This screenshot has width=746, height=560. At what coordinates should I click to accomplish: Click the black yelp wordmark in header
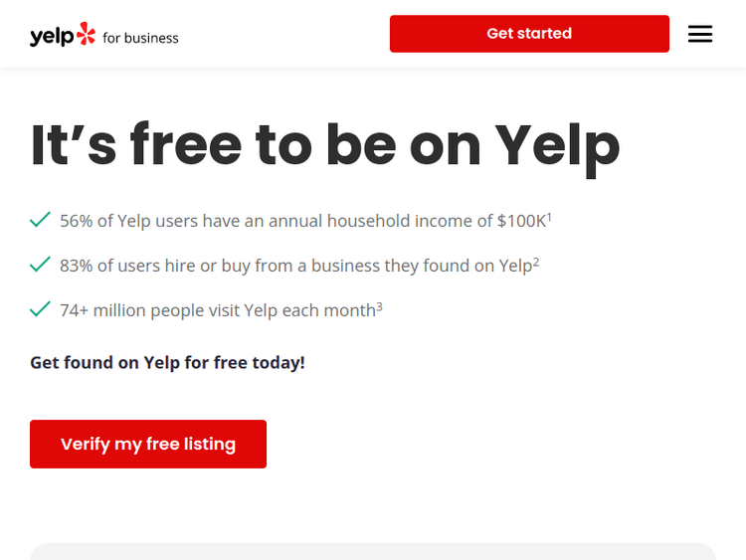52,36
